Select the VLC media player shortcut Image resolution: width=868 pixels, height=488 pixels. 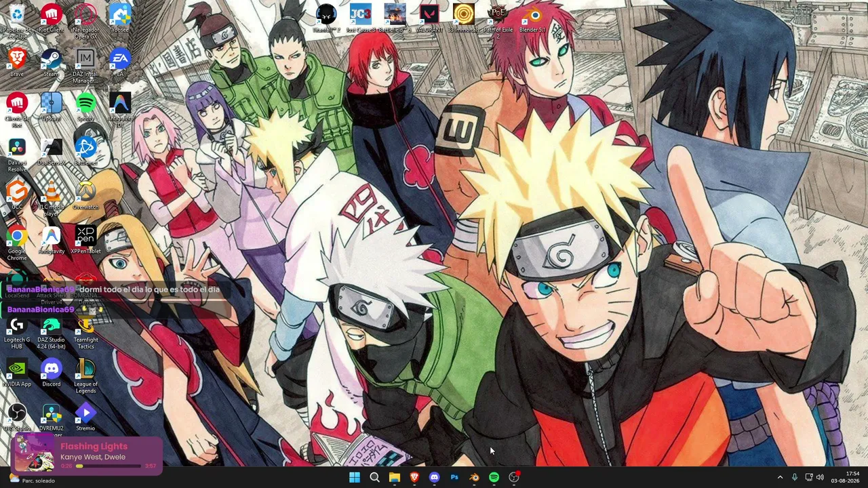52,199
